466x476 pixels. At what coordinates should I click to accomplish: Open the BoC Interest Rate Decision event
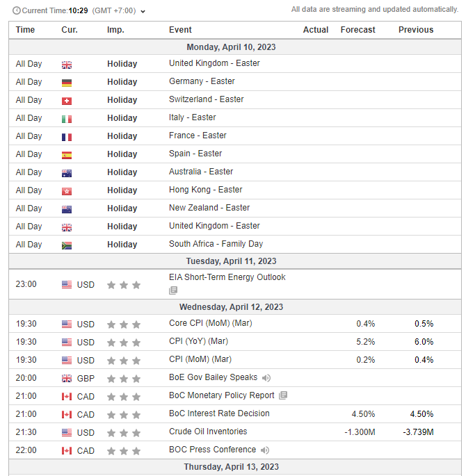[x=219, y=413]
